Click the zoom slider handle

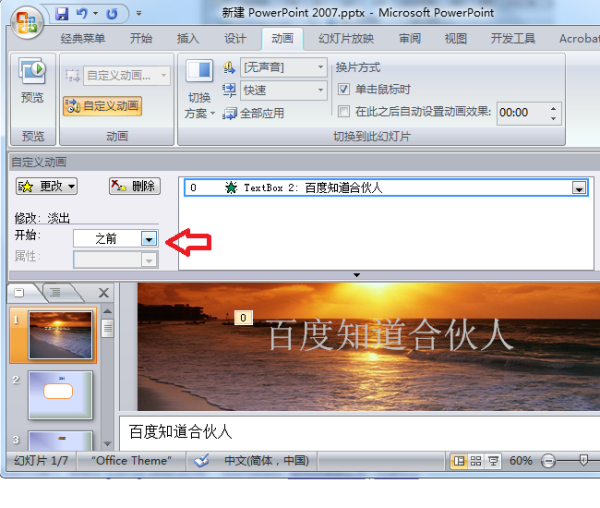pyautogui.click(x=583, y=460)
